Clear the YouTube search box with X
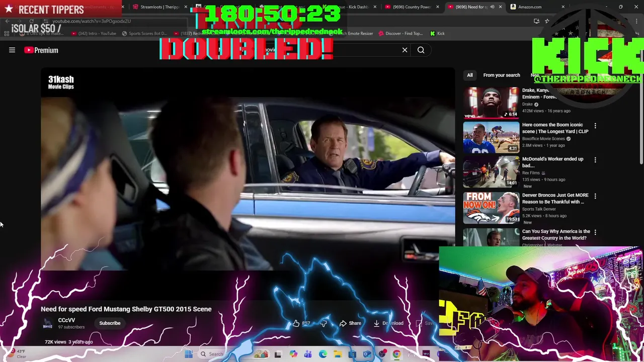Image resolution: width=644 pixels, height=362 pixels. pos(405,50)
